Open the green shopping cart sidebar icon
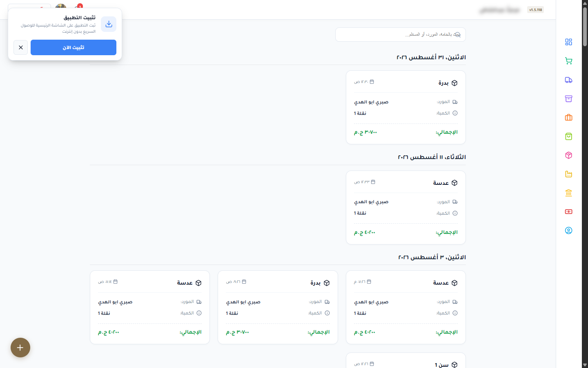Image resolution: width=588 pixels, height=368 pixels. click(x=568, y=61)
